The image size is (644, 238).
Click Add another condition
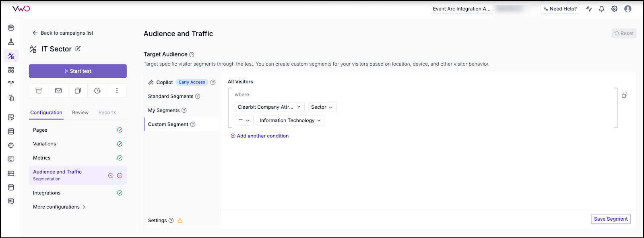click(x=260, y=136)
